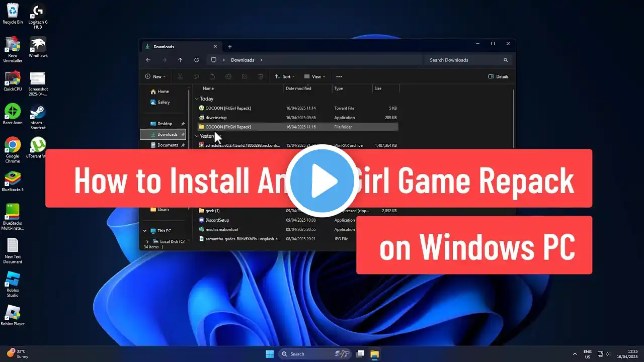Expand This PC in navigation pane
Screen dimensions: 644x362
pos(145,231)
